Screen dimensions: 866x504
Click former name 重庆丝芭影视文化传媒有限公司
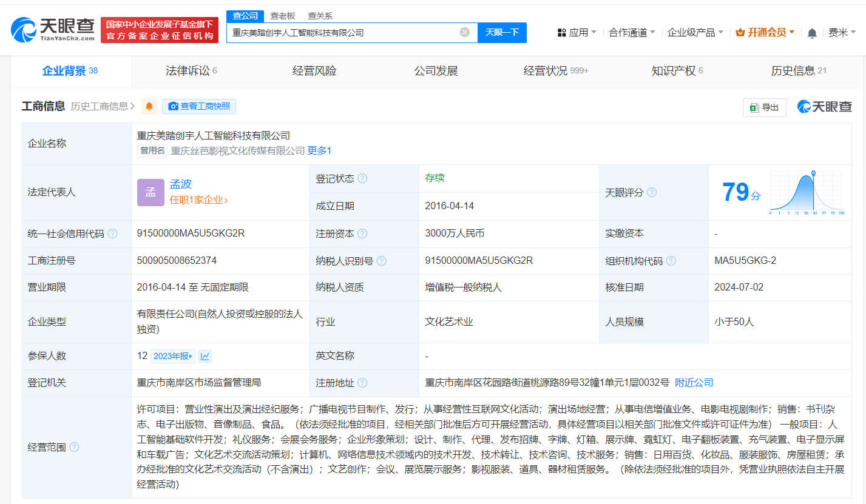[238, 151]
